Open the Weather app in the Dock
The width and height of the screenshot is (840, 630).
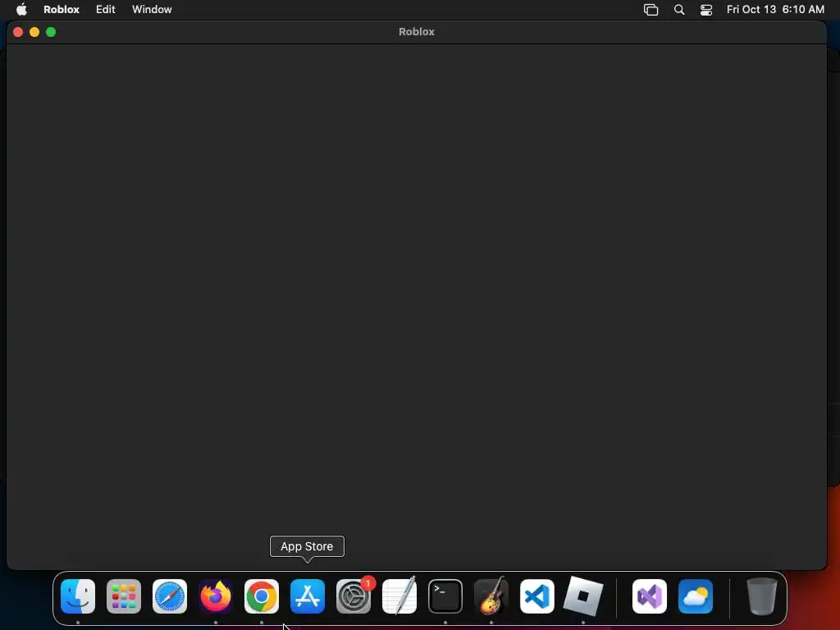click(x=696, y=596)
